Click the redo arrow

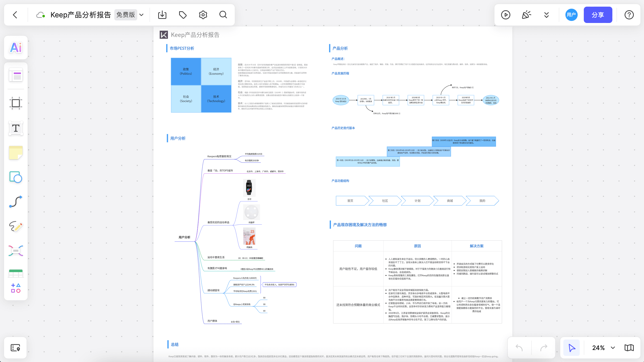[x=544, y=347]
